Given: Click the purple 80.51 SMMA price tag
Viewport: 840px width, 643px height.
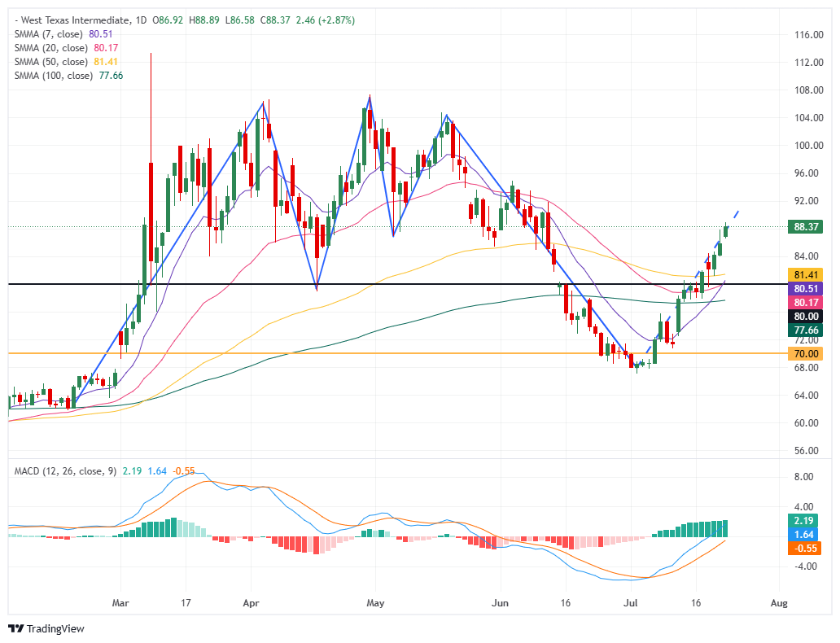Looking at the screenshot, I should click(805, 289).
